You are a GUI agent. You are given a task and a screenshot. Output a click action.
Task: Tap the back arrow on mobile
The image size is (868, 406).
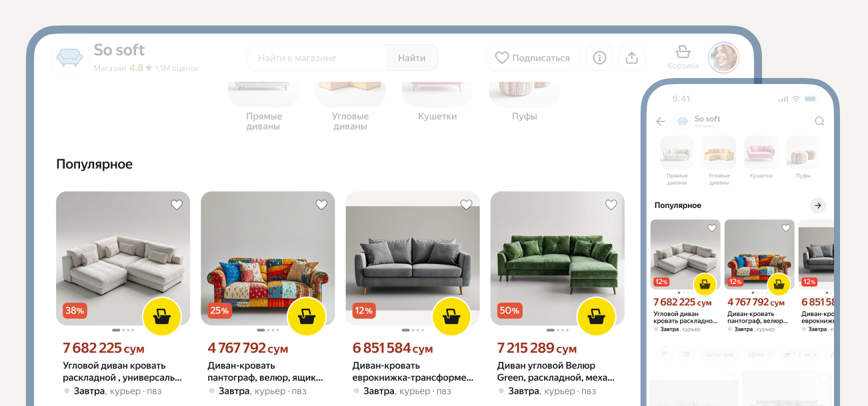pos(661,121)
